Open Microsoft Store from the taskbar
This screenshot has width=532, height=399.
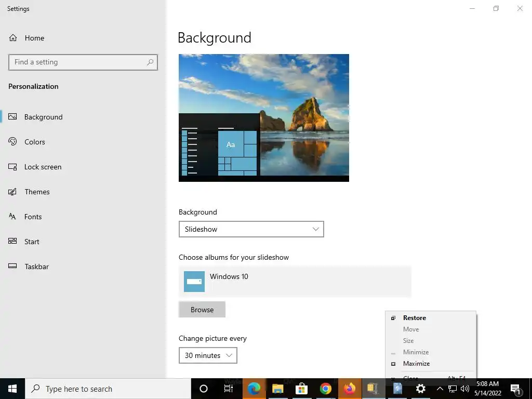click(301, 389)
